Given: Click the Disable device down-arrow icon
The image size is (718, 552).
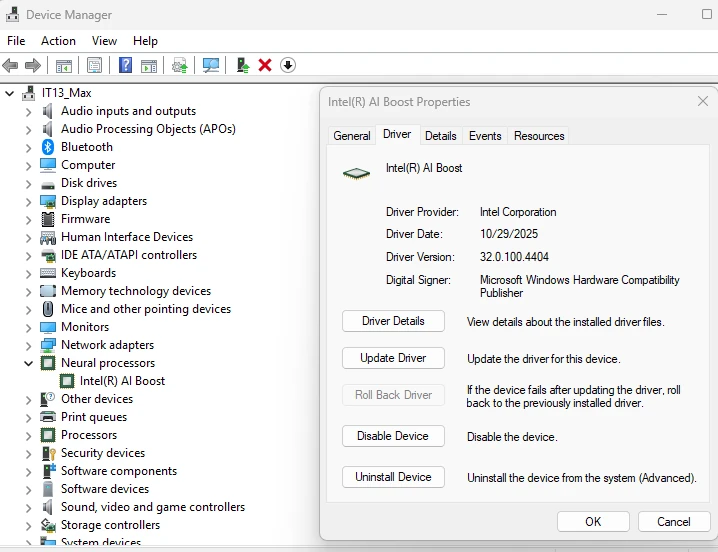Looking at the screenshot, I should 288,65.
